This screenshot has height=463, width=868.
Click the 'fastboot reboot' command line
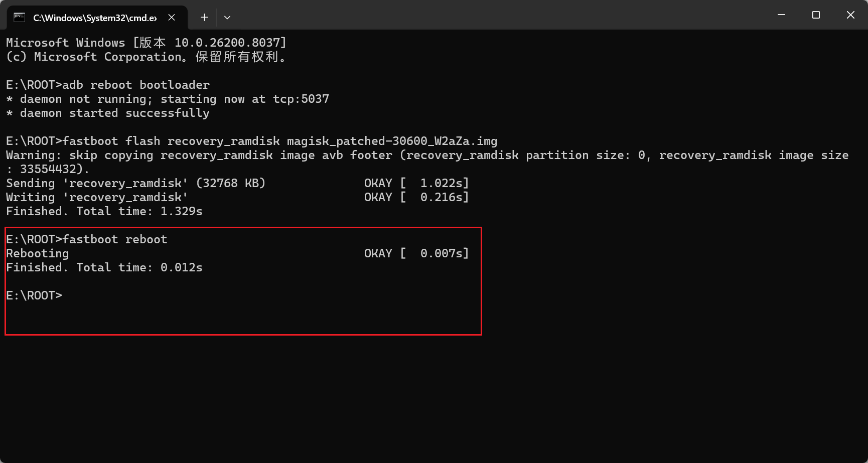(114, 239)
